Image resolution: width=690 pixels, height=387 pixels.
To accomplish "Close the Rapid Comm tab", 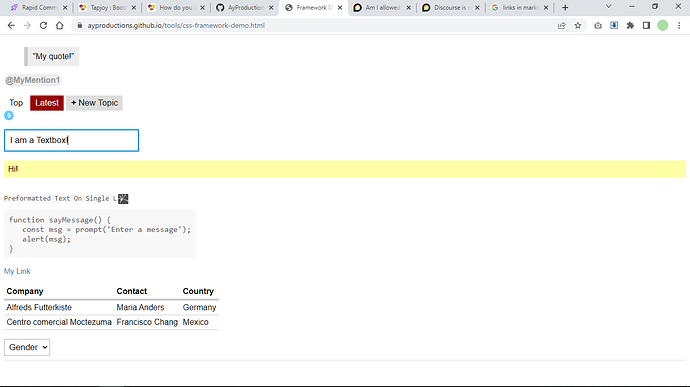I will coord(65,7).
